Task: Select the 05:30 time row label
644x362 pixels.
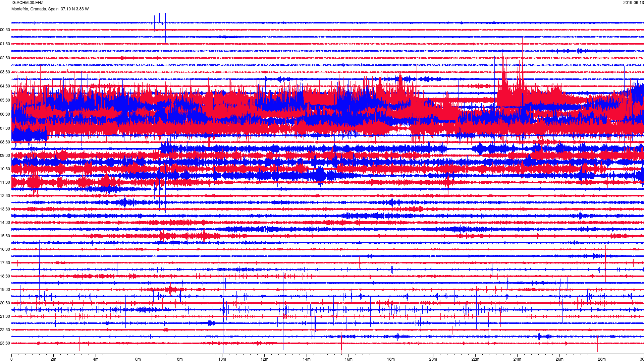Action: [x=5, y=100]
